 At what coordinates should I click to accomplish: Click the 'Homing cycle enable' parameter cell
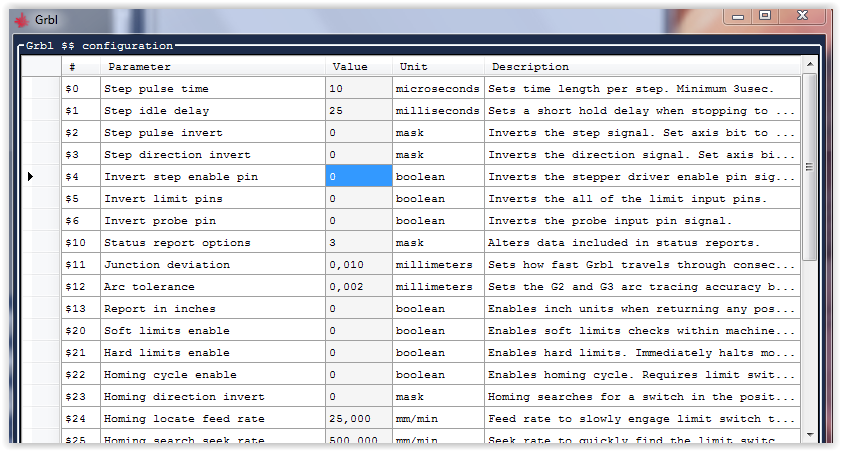[213, 374]
